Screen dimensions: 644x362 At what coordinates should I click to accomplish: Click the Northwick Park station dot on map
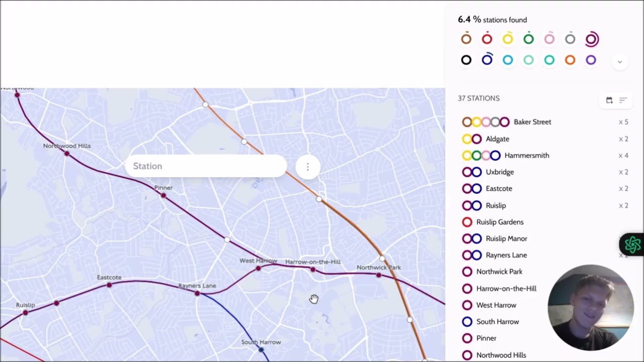378,275
